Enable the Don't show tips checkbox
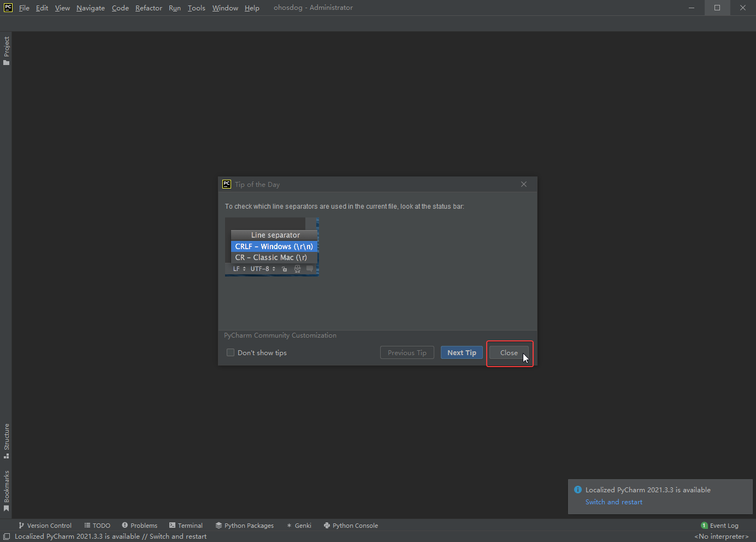The width and height of the screenshot is (756, 542). (x=231, y=353)
